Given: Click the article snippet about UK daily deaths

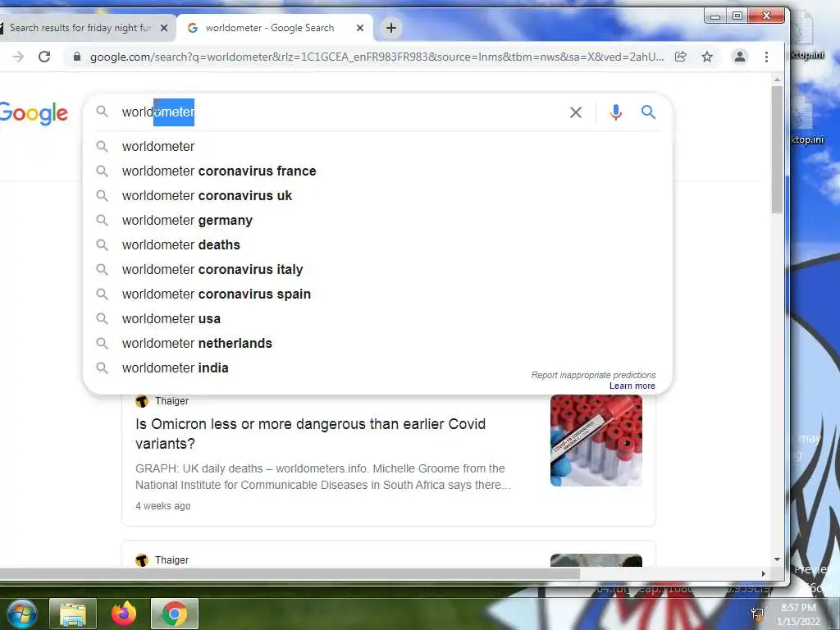Looking at the screenshot, I should point(322,477).
